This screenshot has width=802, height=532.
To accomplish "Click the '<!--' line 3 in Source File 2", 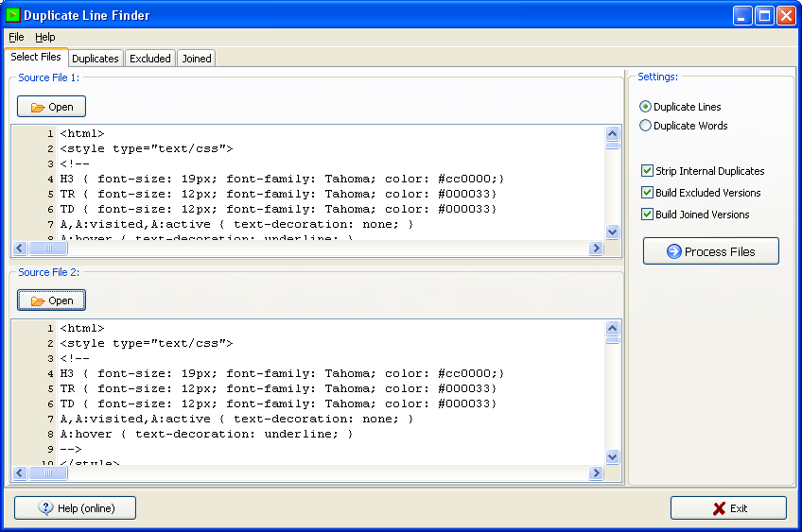I will coord(75,358).
